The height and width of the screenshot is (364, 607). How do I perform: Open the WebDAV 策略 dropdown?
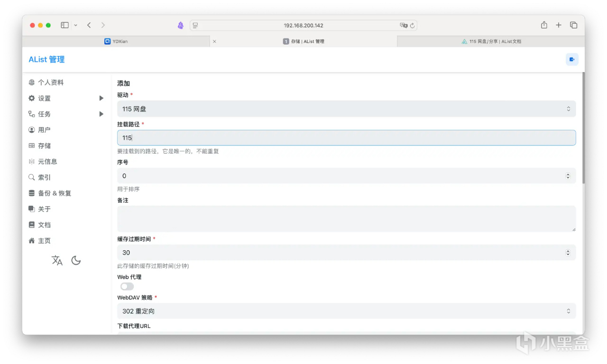point(347,311)
